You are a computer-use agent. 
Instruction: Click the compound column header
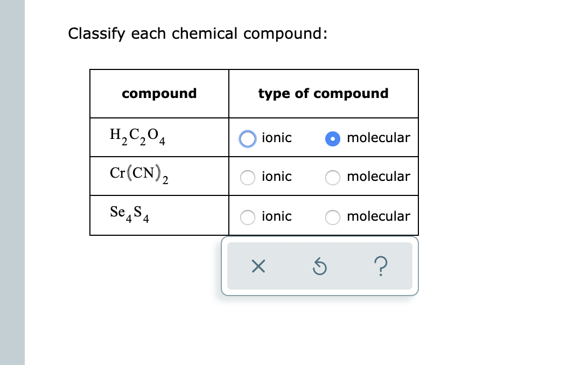[159, 93]
